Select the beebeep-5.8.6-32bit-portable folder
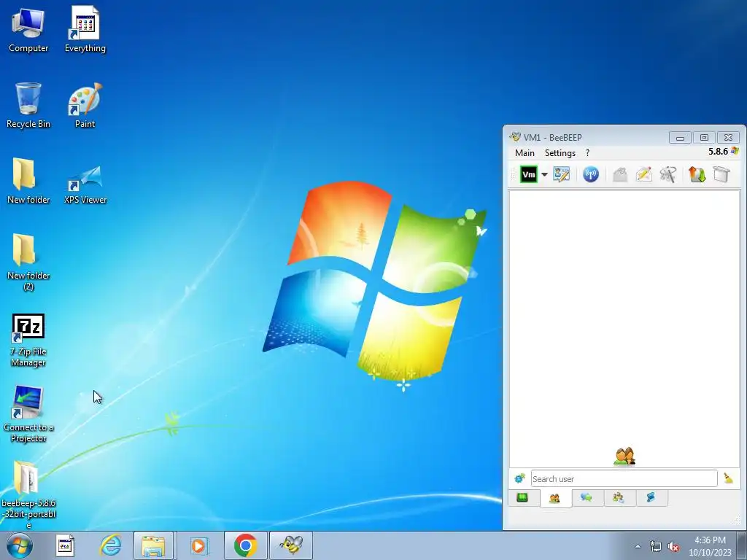Viewport: 747px width, 560px height. pos(28,494)
